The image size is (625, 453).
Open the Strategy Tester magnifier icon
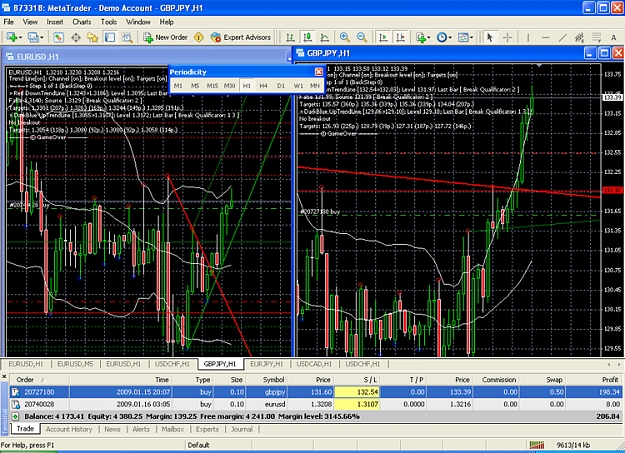coord(127,37)
